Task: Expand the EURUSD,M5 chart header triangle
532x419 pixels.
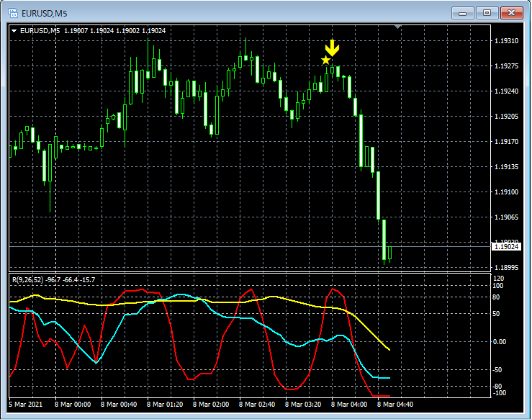Action: (x=14, y=31)
